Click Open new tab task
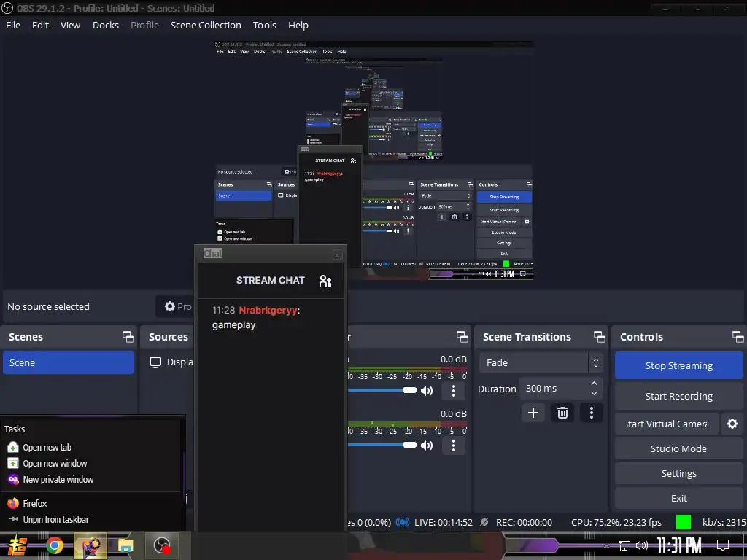The width and height of the screenshot is (747, 560). click(x=47, y=447)
